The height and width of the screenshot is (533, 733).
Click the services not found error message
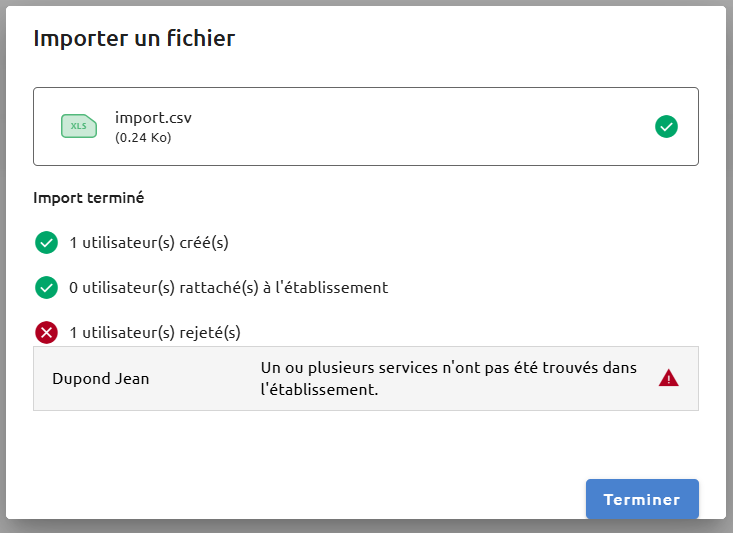tap(449, 379)
